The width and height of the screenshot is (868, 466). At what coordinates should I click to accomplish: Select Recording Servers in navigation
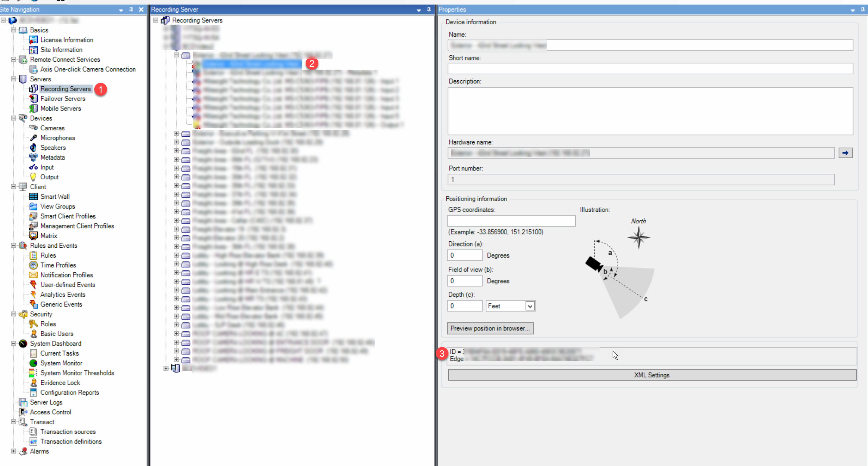click(x=66, y=89)
